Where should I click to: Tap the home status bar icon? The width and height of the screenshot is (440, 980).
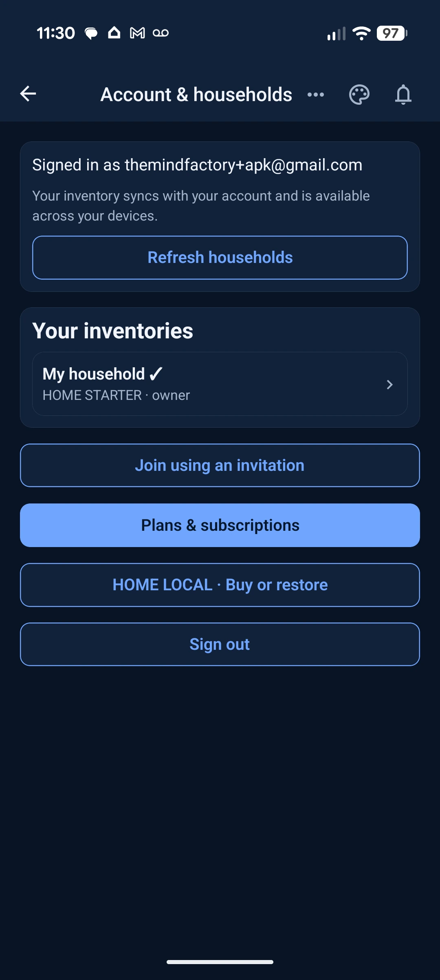(114, 33)
